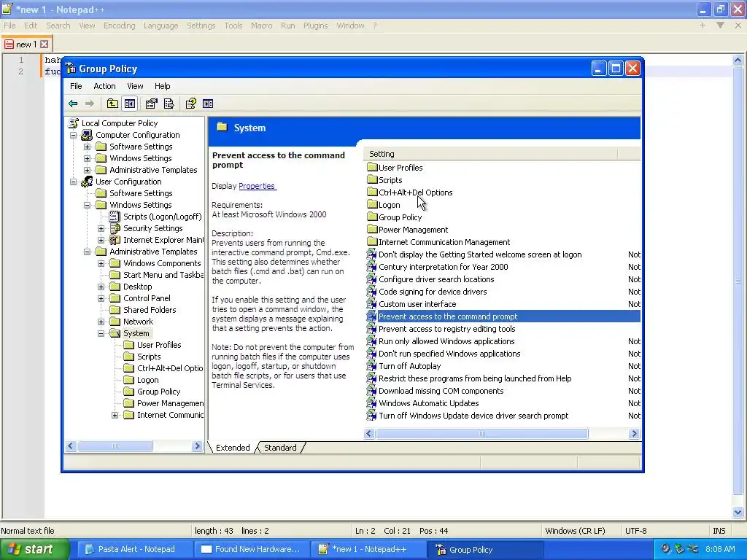The width and height of the screenshot is (747, 560).
Task: Click the Help toolbar icon
Action: (190, 104)
